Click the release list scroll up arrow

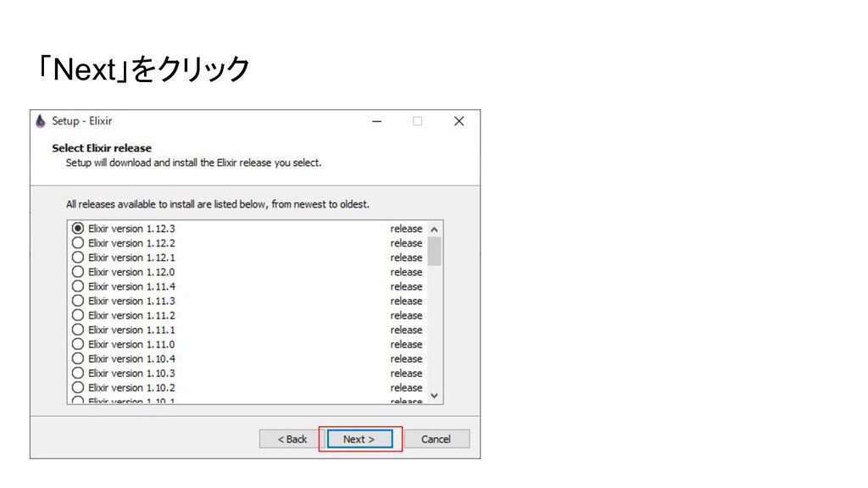point(435,229)
